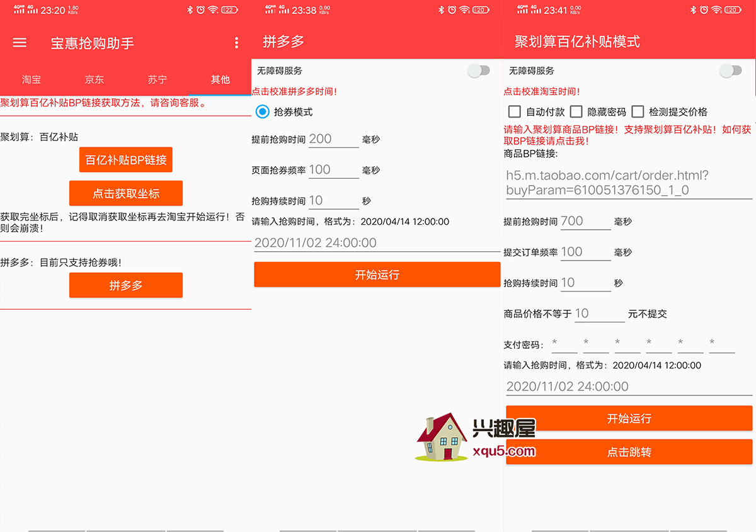Viewport: 756px width, 532px height.
Task: Focus 抢购持续时间 field on the 拼多多 screen
Action: point(334,201)
